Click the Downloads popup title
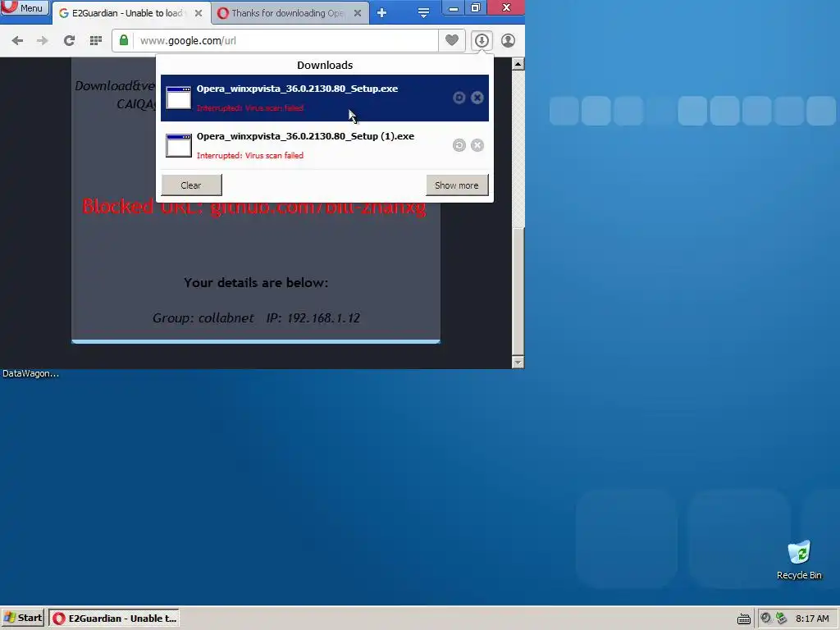 tap(325, 66)
